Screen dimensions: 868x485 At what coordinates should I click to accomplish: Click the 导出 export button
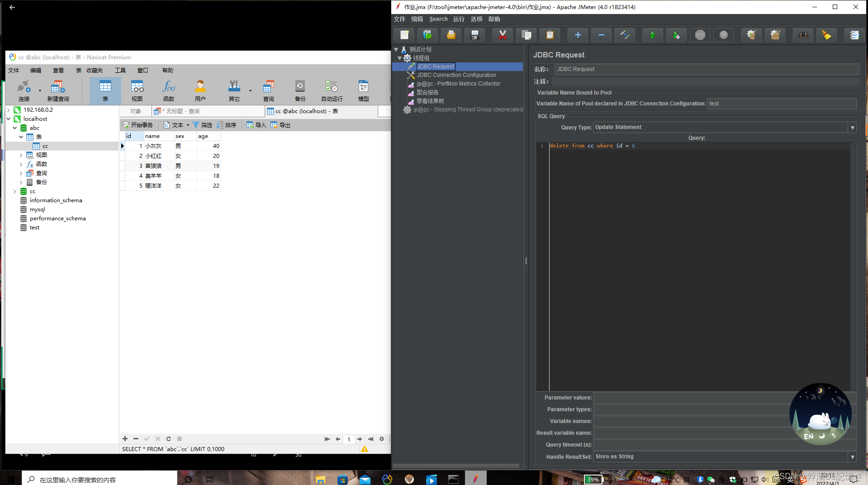pos(280,125)
